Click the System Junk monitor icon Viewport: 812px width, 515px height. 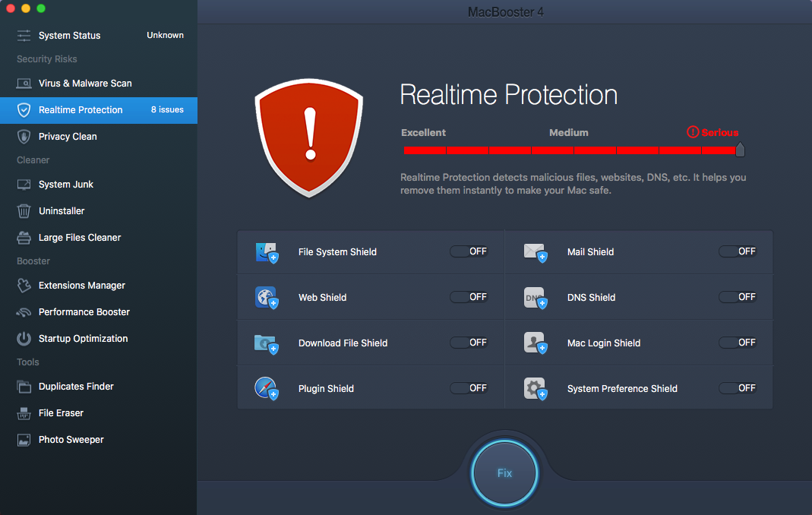(x=24, y=185)
